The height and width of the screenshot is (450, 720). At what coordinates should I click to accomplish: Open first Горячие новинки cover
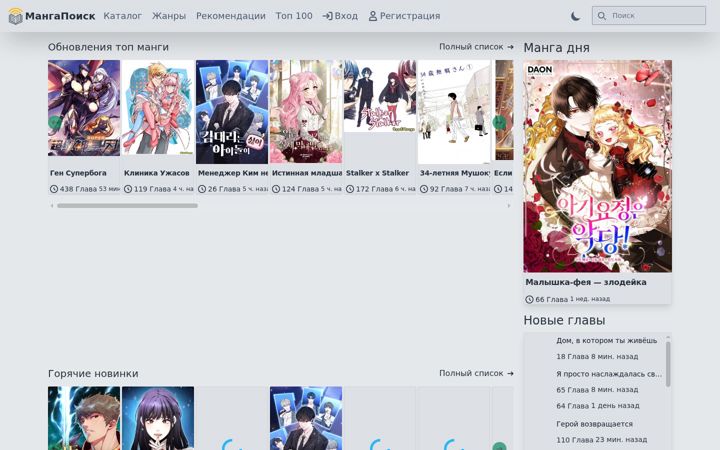(x=84, y=418)
